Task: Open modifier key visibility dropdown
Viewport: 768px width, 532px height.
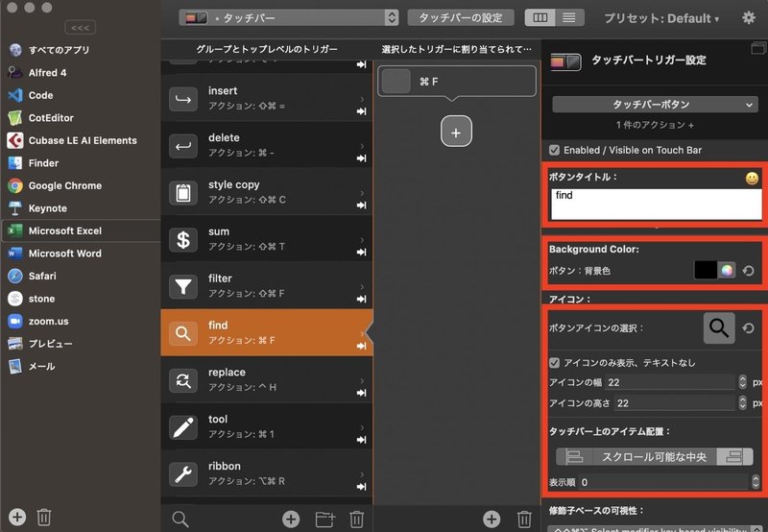Action: 655,529
